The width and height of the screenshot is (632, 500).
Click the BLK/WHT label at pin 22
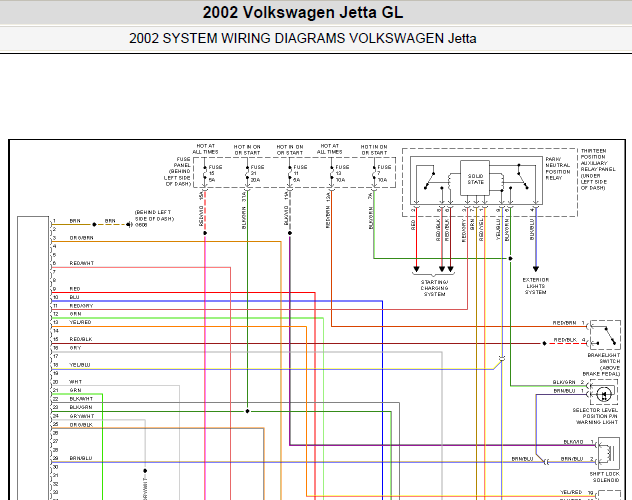click(81, 398)
